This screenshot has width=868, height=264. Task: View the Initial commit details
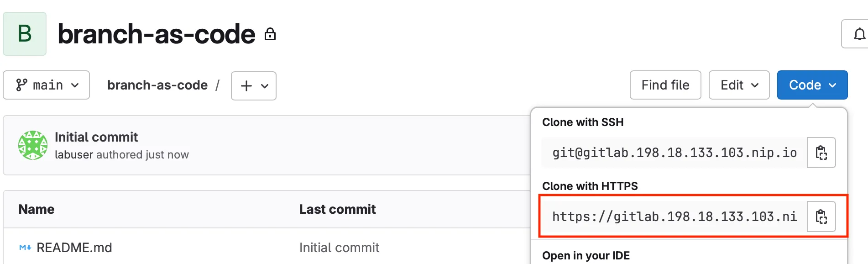coord(96,137)
